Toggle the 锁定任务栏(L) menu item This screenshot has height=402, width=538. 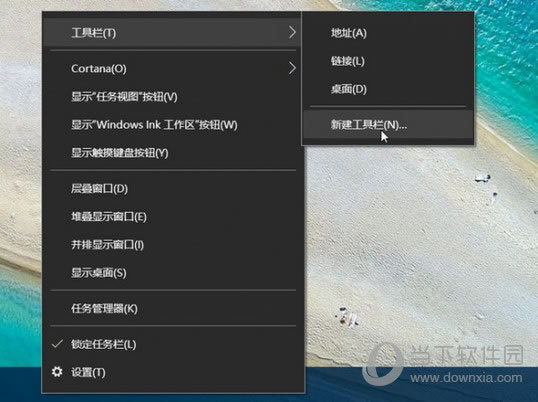173,344
